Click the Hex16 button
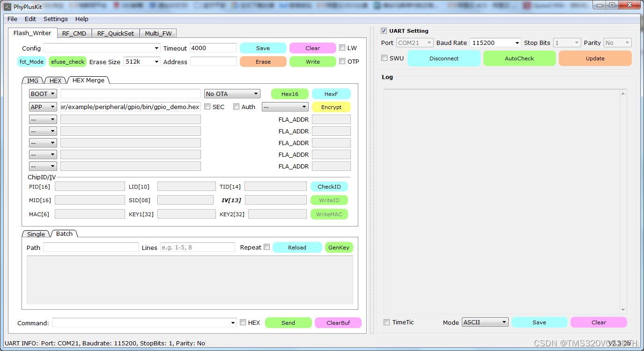This screenshot has height=351, width=644. coord(290,94)
